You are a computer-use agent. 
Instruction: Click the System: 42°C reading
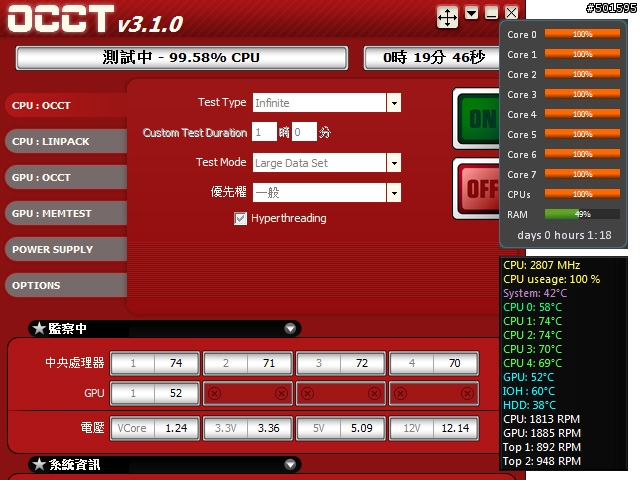(535, 293)
